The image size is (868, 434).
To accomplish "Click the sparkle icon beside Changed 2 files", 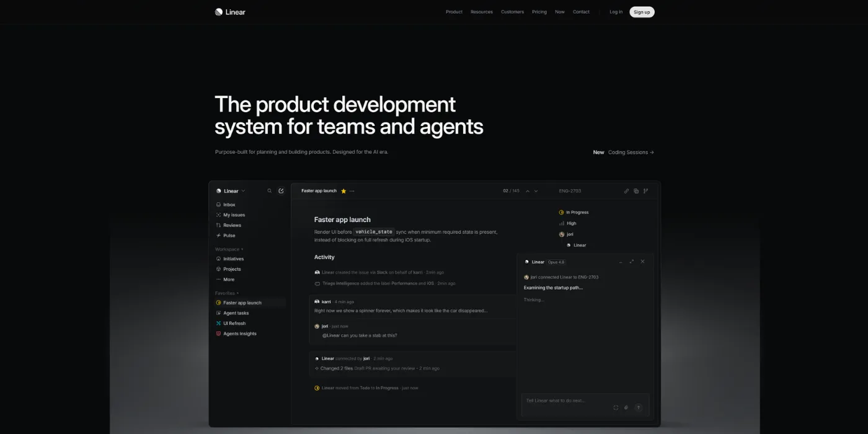I will click(317, 368).
